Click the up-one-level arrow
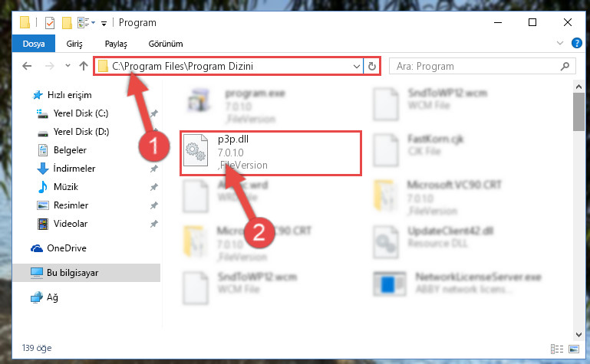This screenshot has height=364, width=590. (x=84, y=66)
